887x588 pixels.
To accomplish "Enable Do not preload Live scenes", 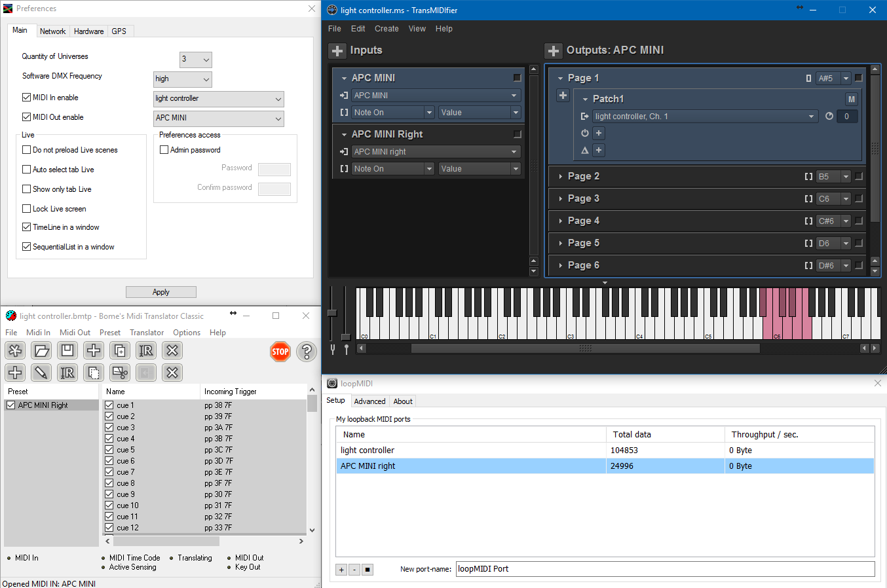I will click(27, 149).
